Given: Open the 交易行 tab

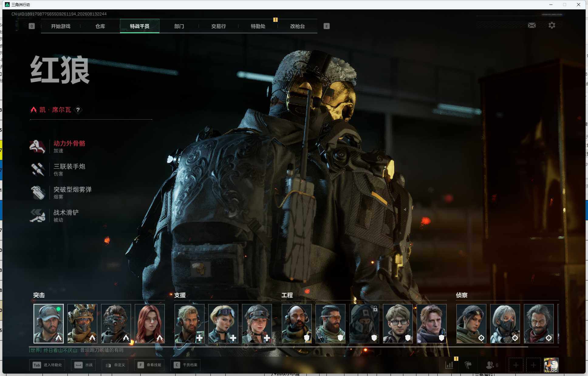Looking at the screenshot, I should (x=219, y=26).
